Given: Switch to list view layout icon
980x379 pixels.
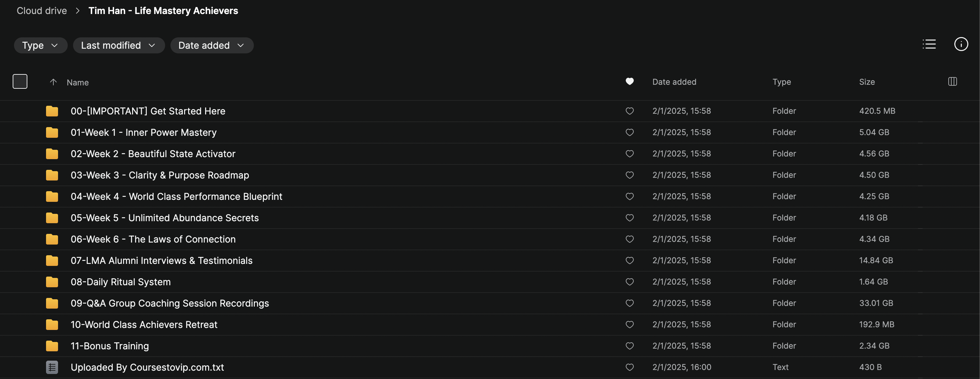Looking at the screenshot, I should (929, 44).
